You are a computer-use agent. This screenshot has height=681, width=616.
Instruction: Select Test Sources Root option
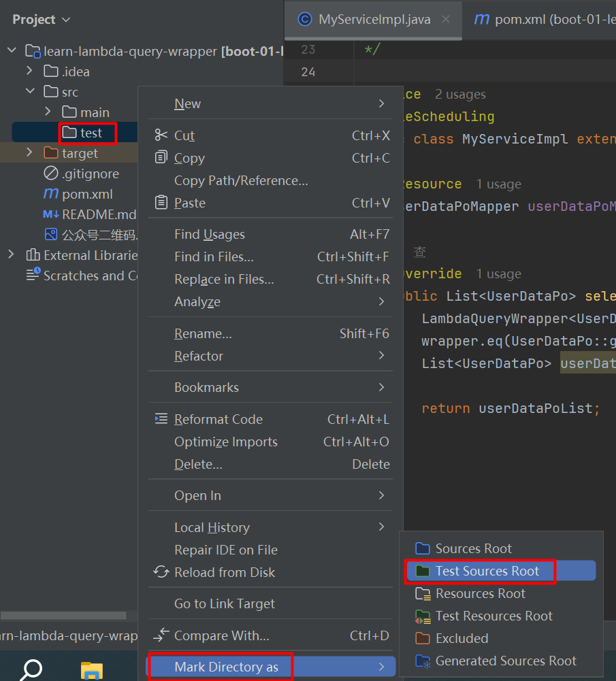(487, 571)
